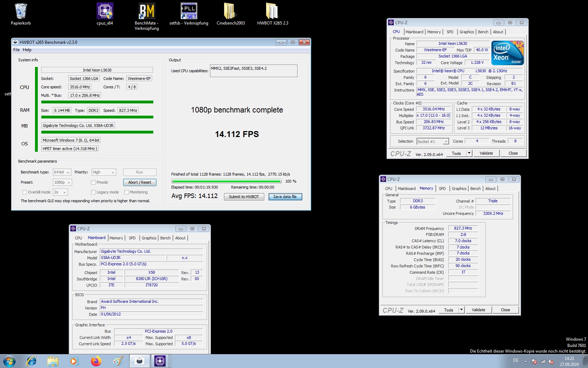Switch to CPU-Z taskbar button
Viewport: 588px width, 368px height.
tap(160, 361)
